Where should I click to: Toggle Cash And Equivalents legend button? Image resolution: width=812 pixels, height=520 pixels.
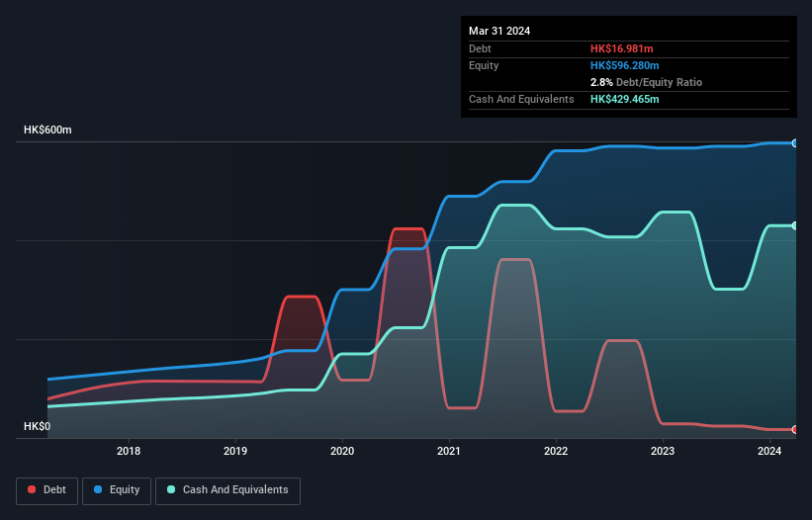[x=227, y=490]
